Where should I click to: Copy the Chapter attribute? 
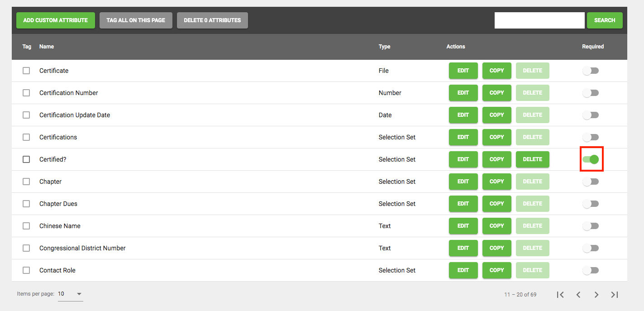point(497,182)
